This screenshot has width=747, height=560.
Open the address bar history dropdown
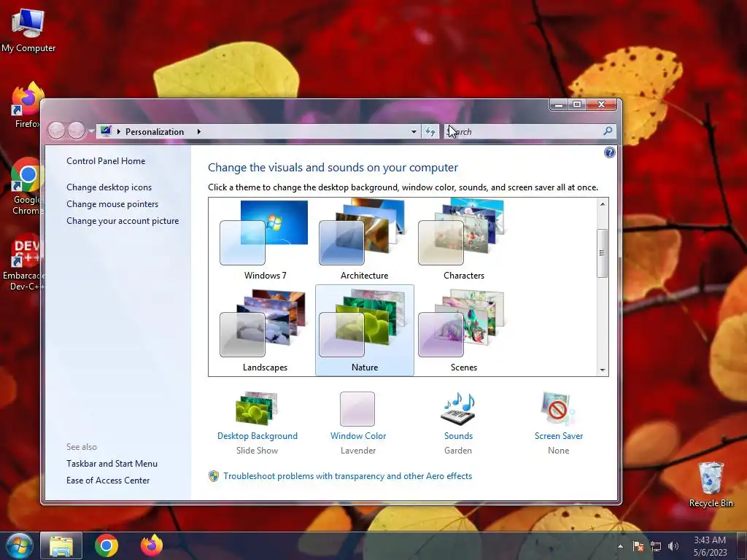coord(414,132)
